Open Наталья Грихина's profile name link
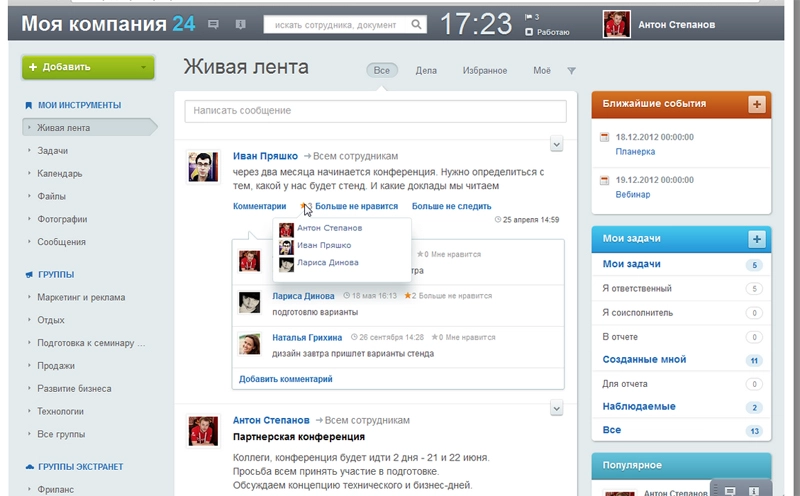Screen dimensions: 800x496 tap(307, 337)
